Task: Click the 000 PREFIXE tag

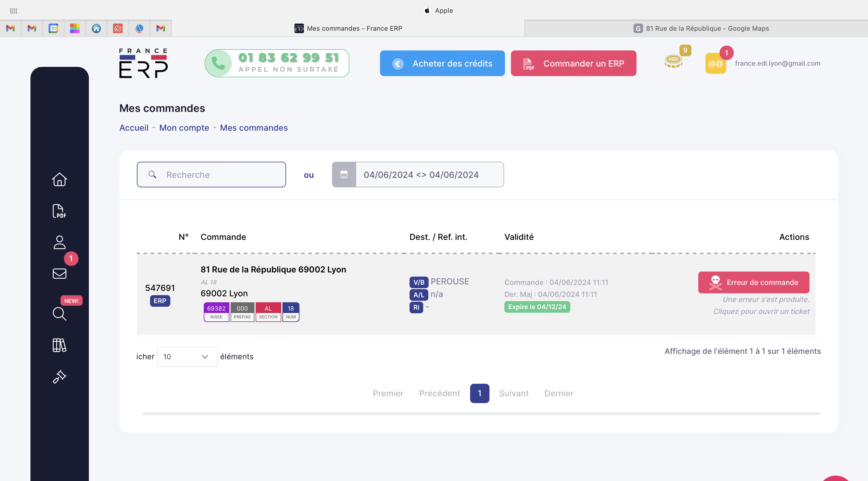Action: tap(242, 312)
